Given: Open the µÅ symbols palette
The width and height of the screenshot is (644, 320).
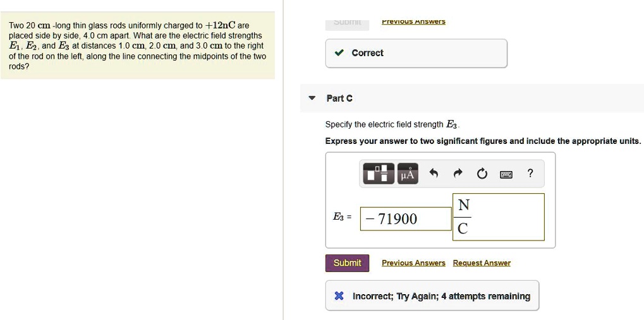Looking at the screenshot, I should point(408,174).
